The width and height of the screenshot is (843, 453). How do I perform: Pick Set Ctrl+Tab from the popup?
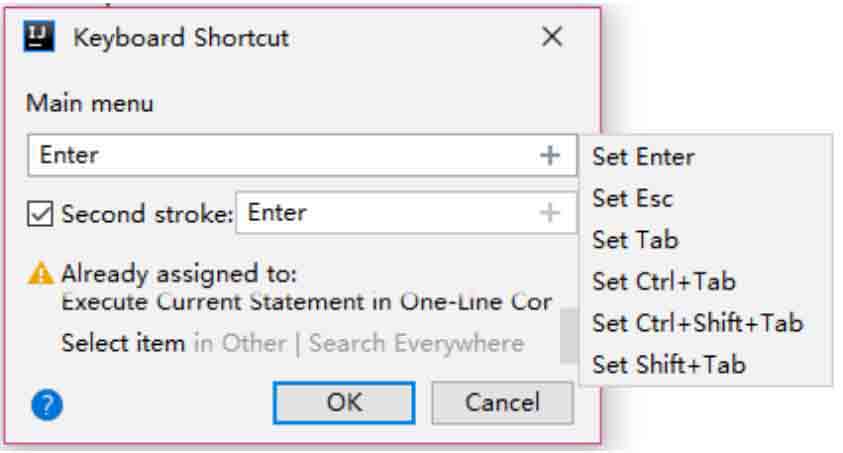pyautogui.click(x=663, y=282)
